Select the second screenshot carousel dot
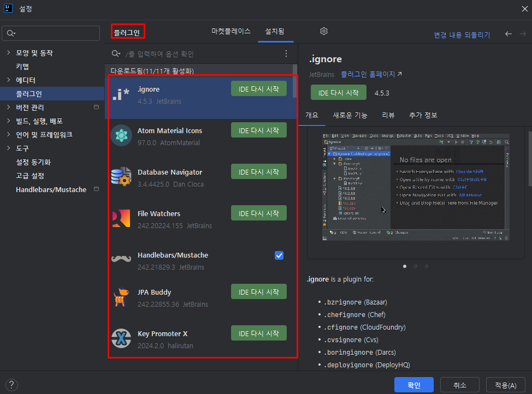Viewport: 532px width, 394px height. pyautogui.click(x=415, y=266)
